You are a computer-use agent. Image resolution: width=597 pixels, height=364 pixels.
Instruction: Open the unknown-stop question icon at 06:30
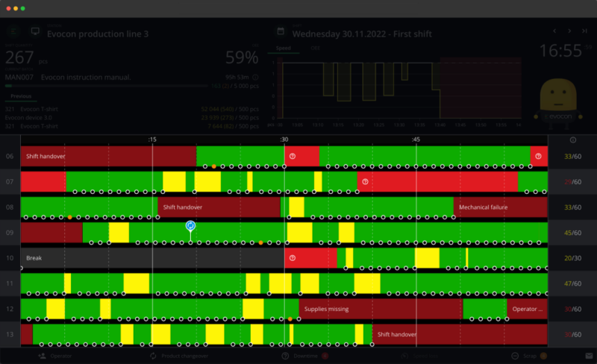293,156
